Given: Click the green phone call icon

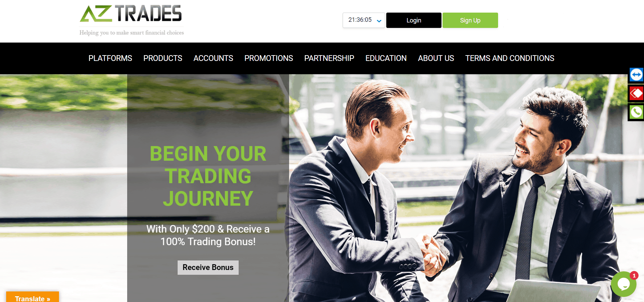Looking at the screenshot, I should pyautogui.click(x=636, y=112).
